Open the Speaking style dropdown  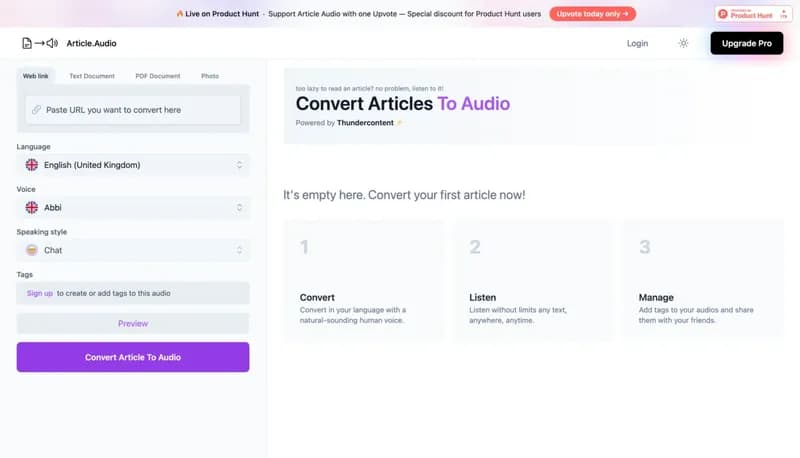[133, 250]
